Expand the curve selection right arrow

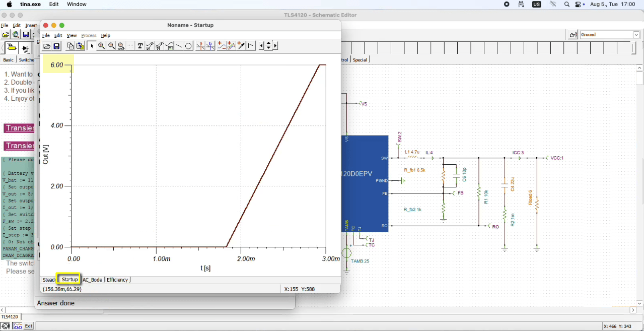(274, 46)
